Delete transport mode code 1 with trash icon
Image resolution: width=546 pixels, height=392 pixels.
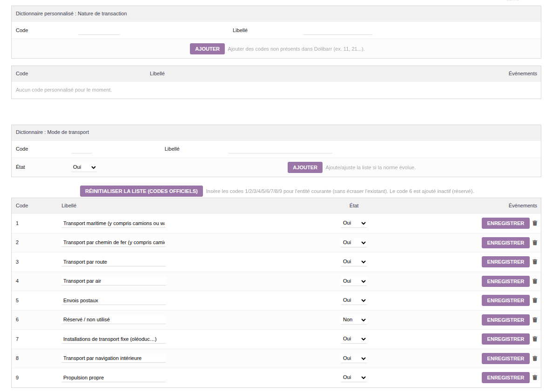[535, 223]
